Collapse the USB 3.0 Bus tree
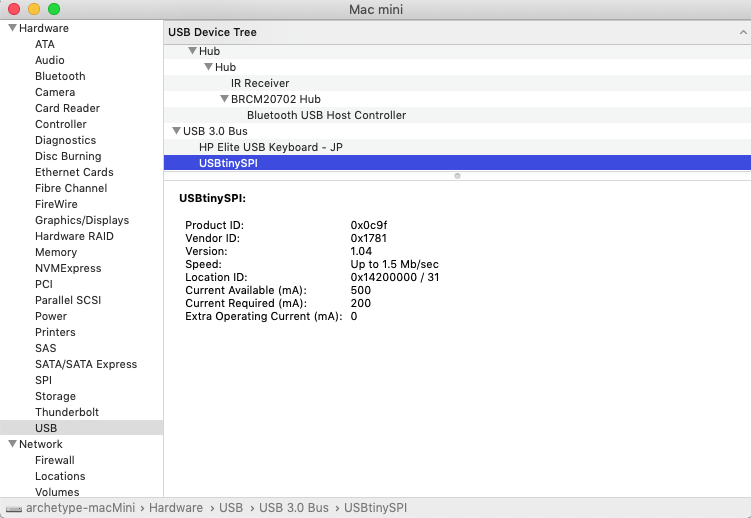This screenshot has height=518, width=751. tap(176, 131)
